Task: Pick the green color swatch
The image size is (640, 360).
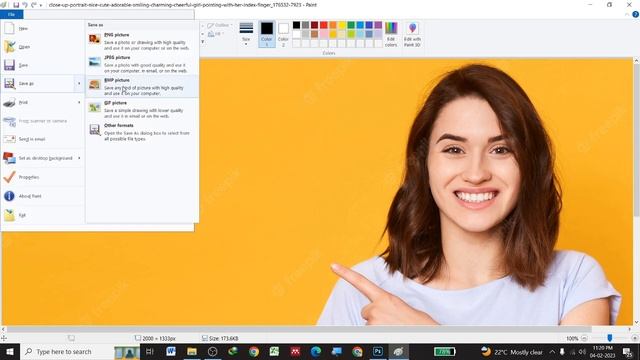Action: pyautogui.click(x=351, y=25)
